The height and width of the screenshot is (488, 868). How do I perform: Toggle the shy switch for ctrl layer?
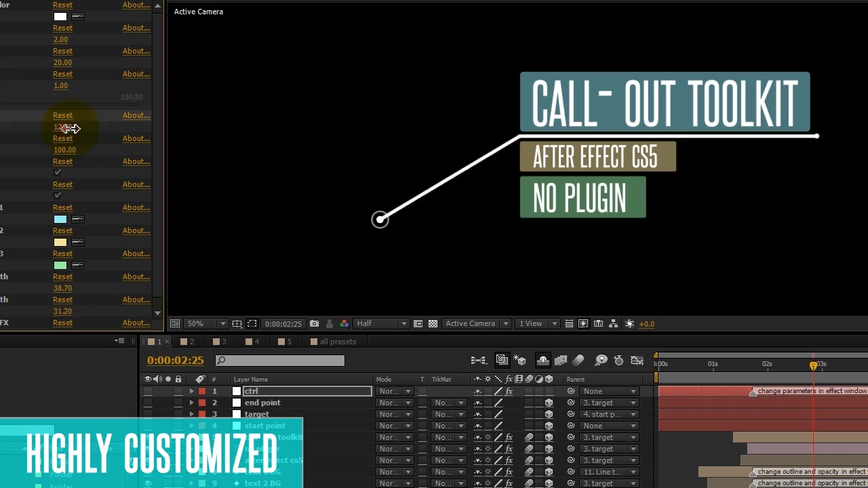(x=477, y=391)
